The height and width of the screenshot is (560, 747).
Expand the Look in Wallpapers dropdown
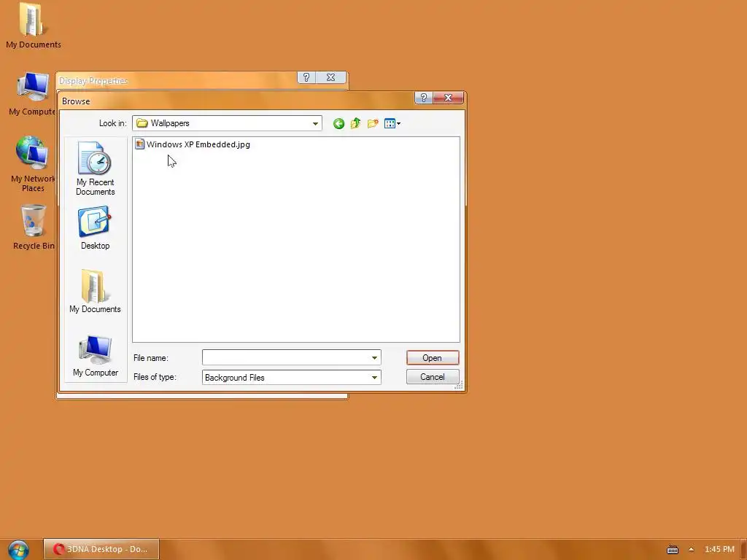tap(315, 123)
